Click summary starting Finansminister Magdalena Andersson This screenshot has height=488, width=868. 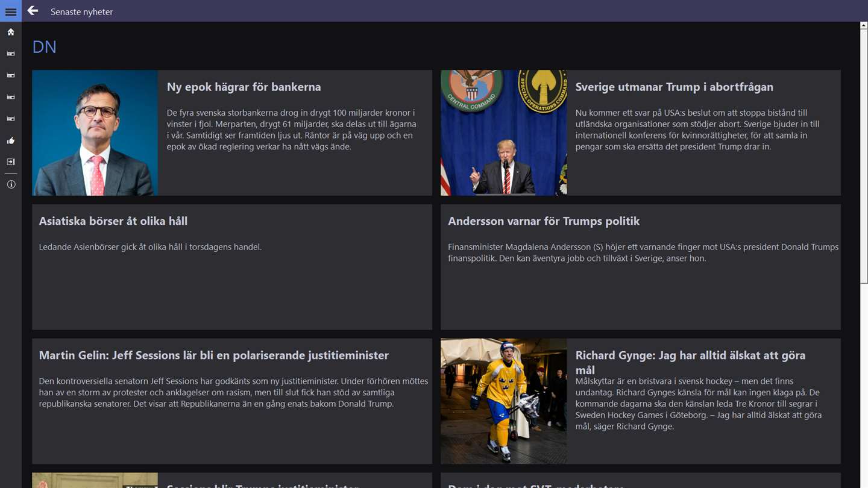(643, 252)
